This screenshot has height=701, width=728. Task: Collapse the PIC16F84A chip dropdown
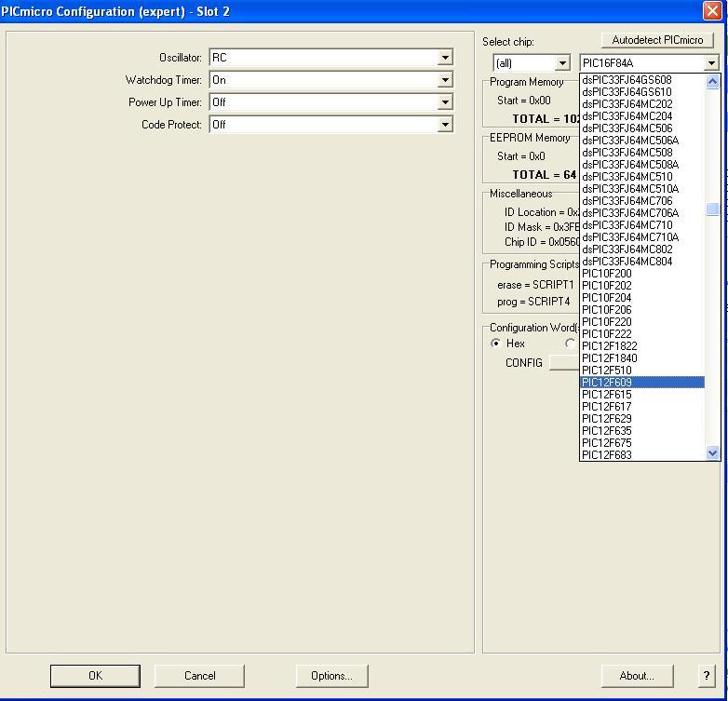tap(711, 62)
